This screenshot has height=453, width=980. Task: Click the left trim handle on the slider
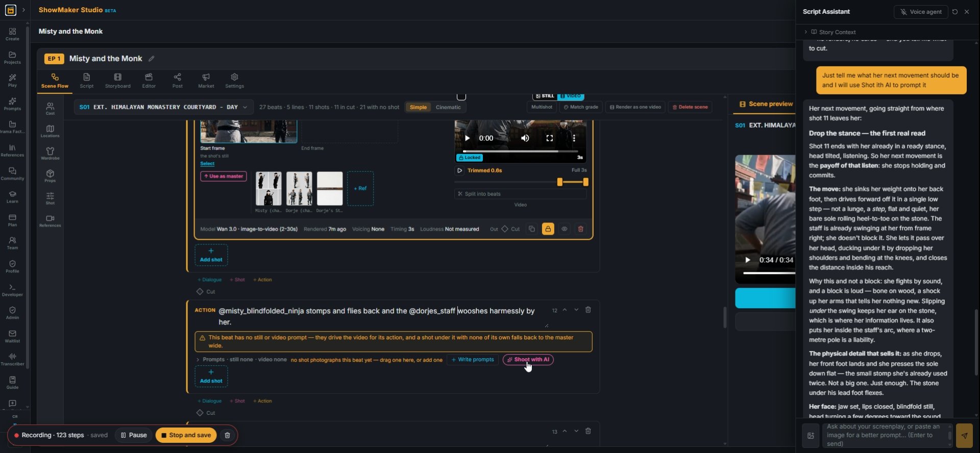click(x=560, y=182)
